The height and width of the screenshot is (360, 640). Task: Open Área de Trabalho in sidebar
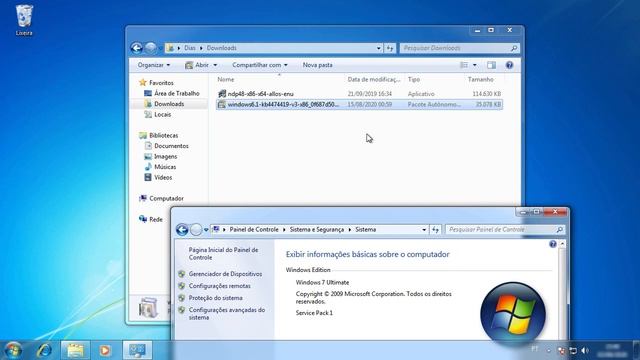click(172, 93)
